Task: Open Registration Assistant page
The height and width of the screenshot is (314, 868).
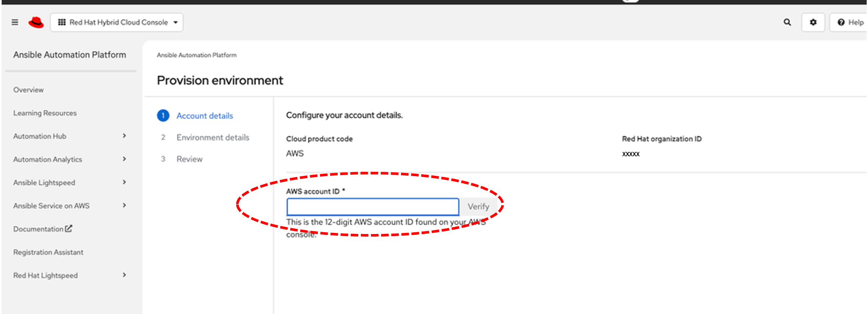Action: tap(48, 252)
